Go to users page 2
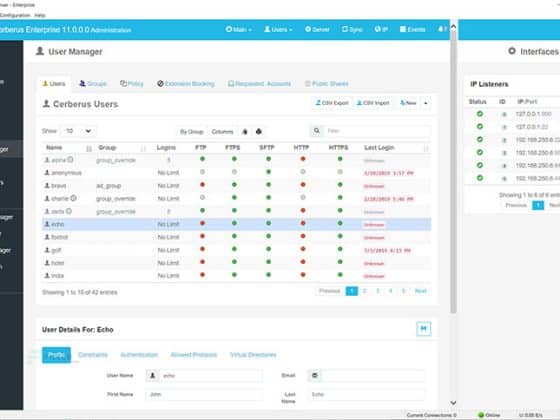The image size is (560, 420). coord(365,291)
